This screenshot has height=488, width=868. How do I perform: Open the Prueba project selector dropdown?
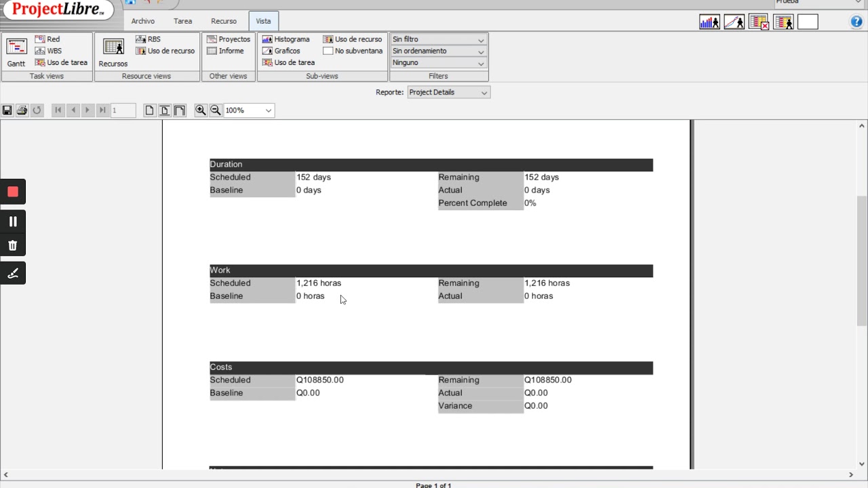click(818, 3)
